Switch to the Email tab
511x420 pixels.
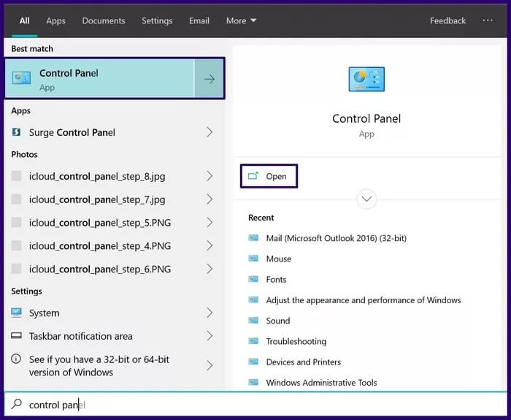point(199,21)
